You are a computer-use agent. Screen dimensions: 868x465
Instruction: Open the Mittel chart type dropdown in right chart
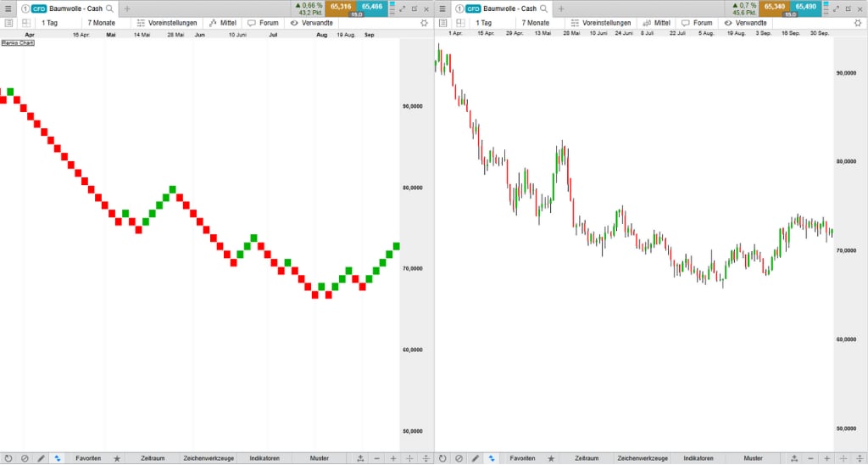(657, 23)
